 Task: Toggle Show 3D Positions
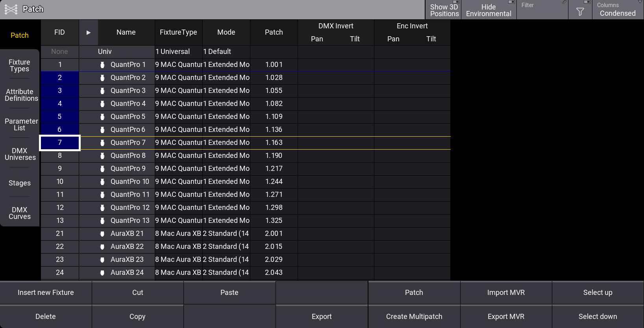pyautogui.click(x=444, y=10)
